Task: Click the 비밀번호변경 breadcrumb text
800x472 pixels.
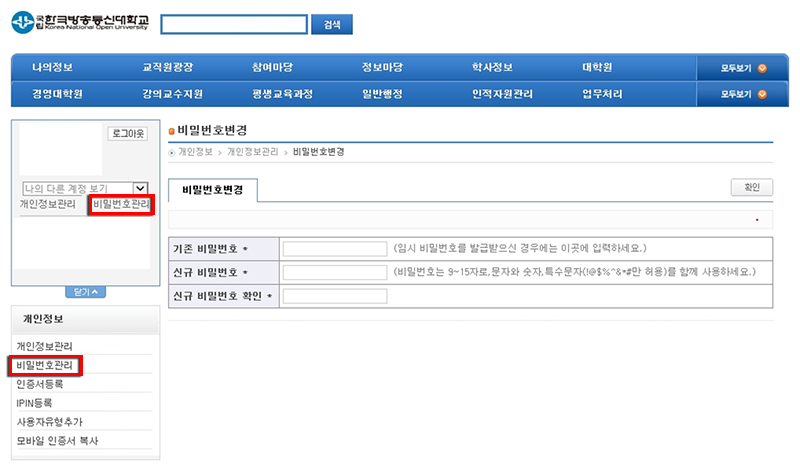Action: pos(318,152)
